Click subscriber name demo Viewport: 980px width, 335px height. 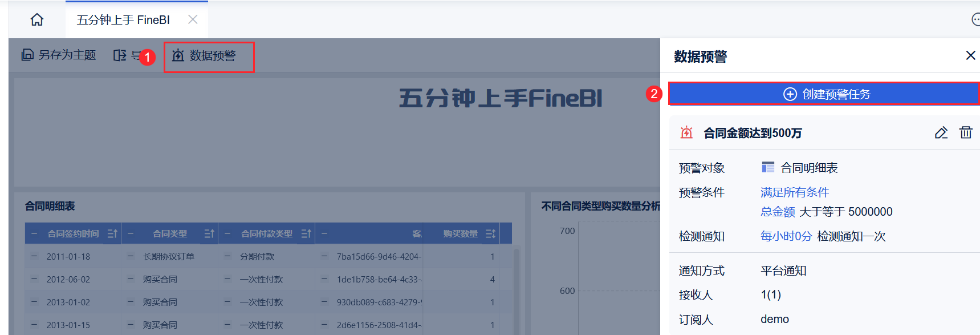coord(775,319)
